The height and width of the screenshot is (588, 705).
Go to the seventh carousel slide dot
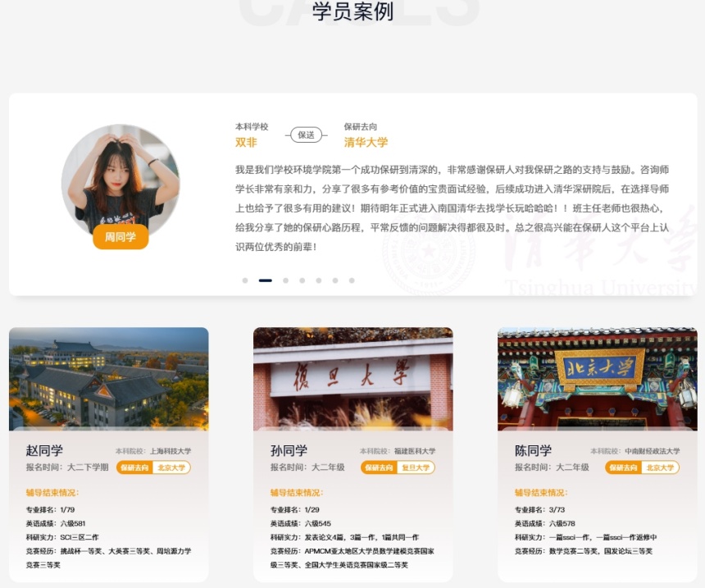(352, 280)
